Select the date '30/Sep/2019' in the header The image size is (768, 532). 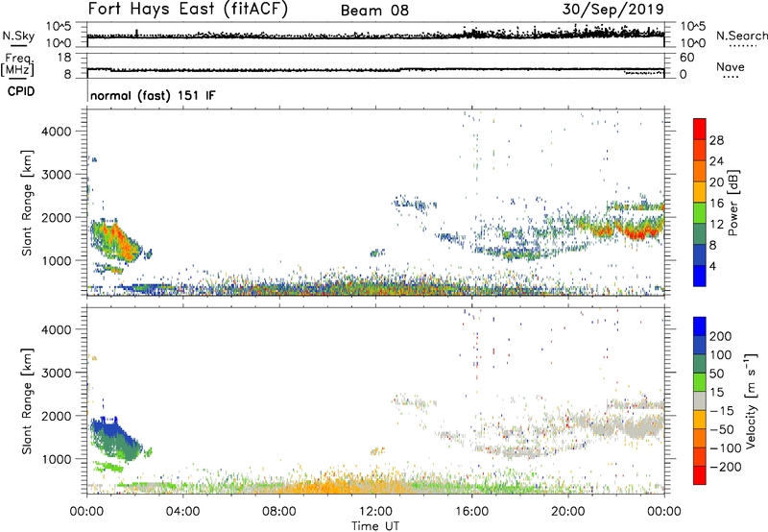(x=612, y=9)
